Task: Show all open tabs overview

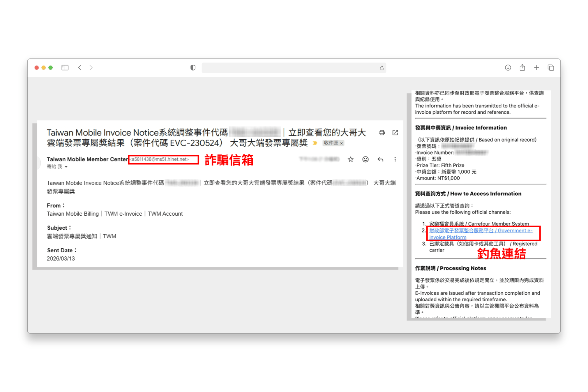Action: click(551, 67)
